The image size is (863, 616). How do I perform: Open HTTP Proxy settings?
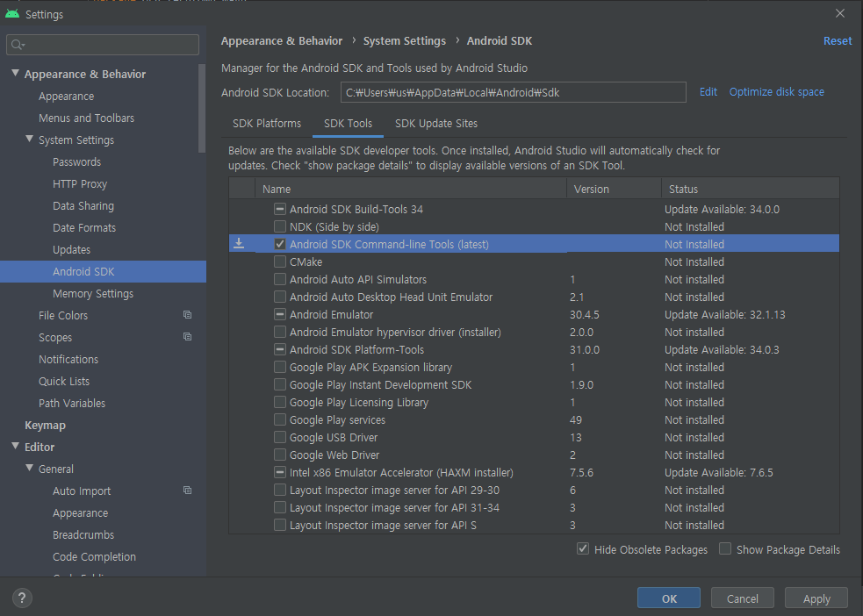[x=80, y=183]
